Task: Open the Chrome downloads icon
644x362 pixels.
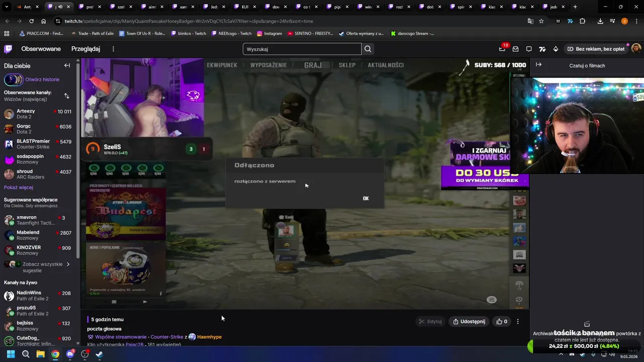Action: (600, 21)
